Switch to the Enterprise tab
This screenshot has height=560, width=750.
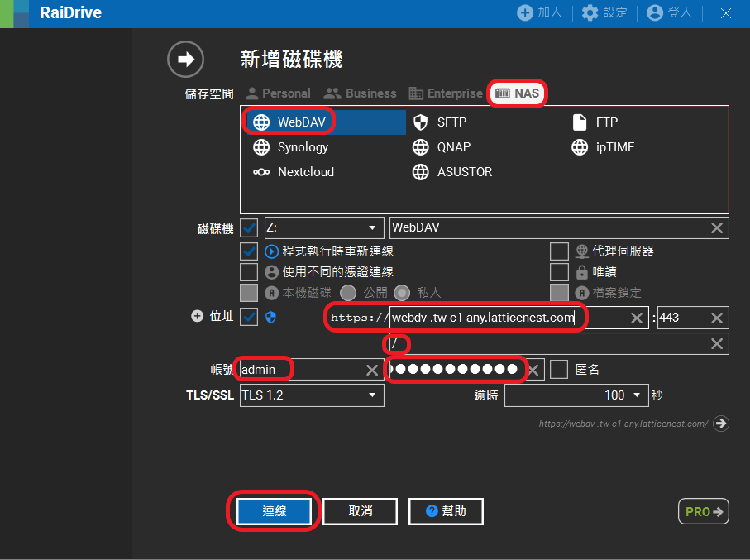[446, 93]
